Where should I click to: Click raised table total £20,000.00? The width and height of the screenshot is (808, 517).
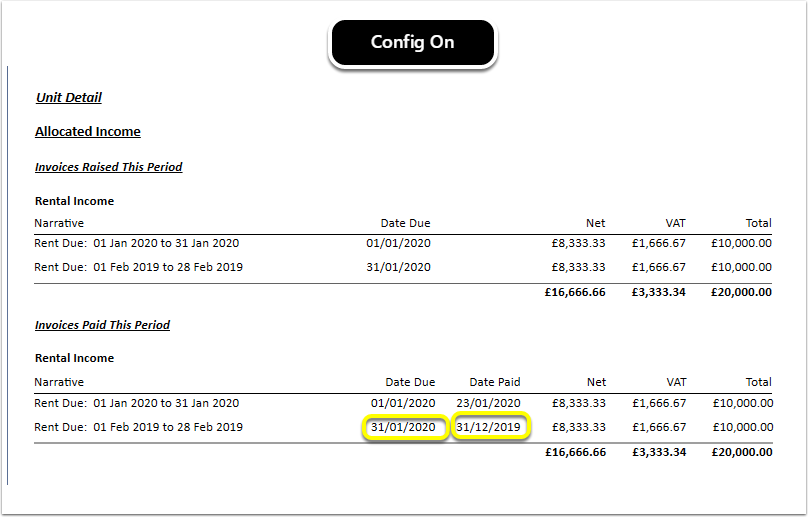click(741, 292)
